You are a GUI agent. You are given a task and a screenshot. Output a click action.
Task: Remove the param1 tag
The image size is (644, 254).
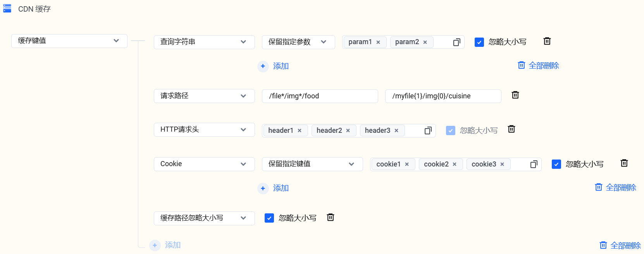[378, 42]
